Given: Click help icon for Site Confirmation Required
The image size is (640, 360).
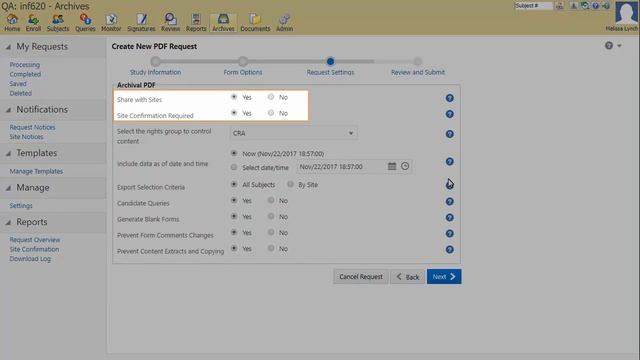Looking at the screenshot, I should pos(449,114).
